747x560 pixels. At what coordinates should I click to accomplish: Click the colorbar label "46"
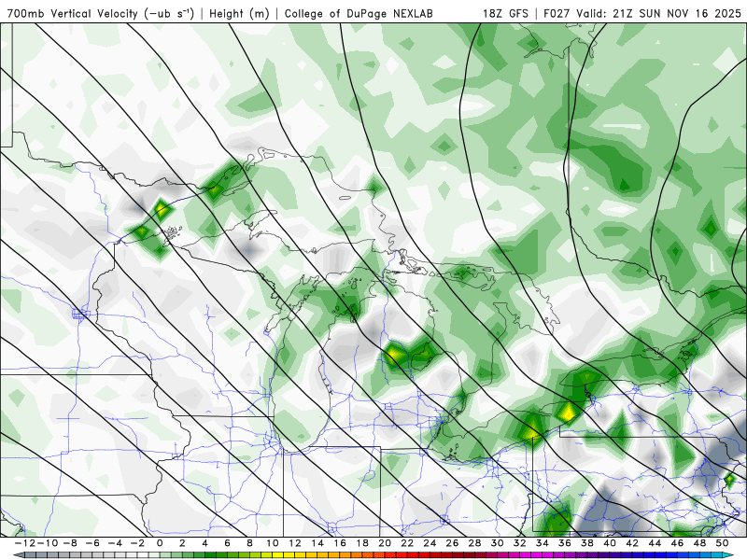click(678, 543)
